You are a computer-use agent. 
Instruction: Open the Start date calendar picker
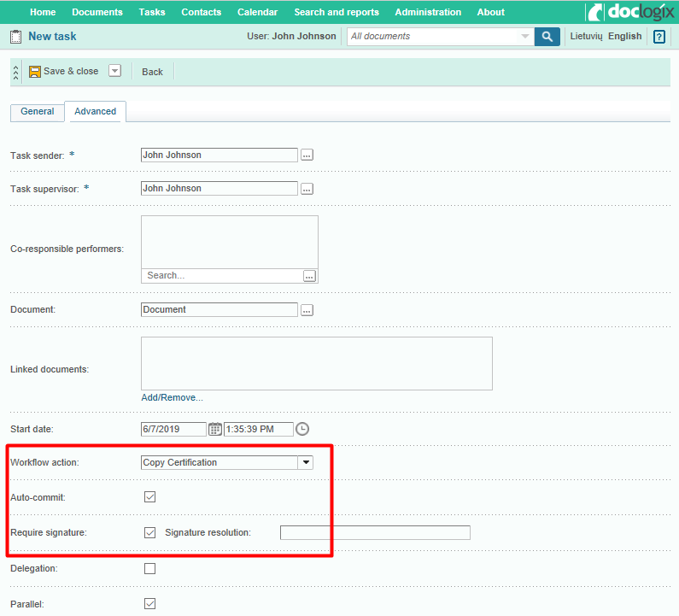pyautogui.click(x=215, y=429)
